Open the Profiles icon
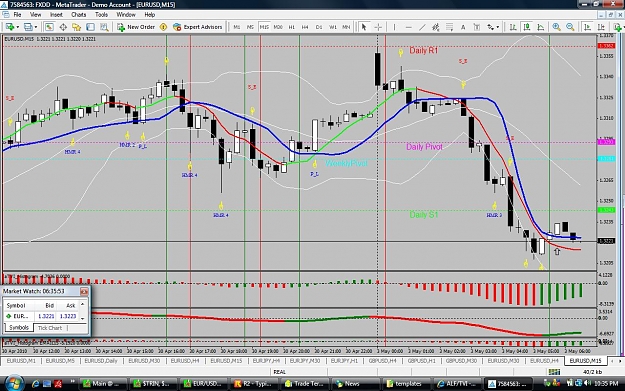 click(28, 27)
